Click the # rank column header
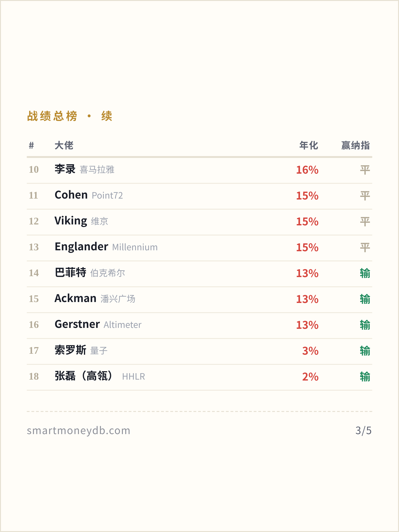The height and width of the screenshot is (532, 399). [31, 145]
